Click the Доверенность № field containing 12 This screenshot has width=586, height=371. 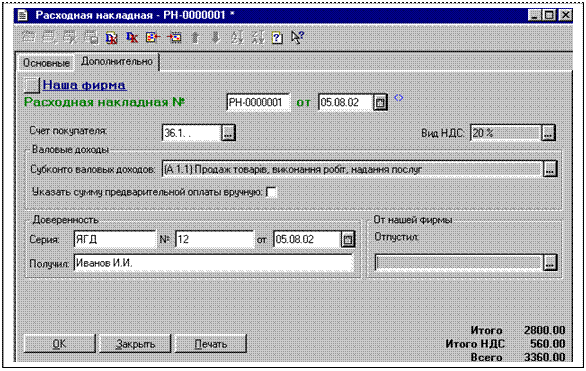point(215,239)
